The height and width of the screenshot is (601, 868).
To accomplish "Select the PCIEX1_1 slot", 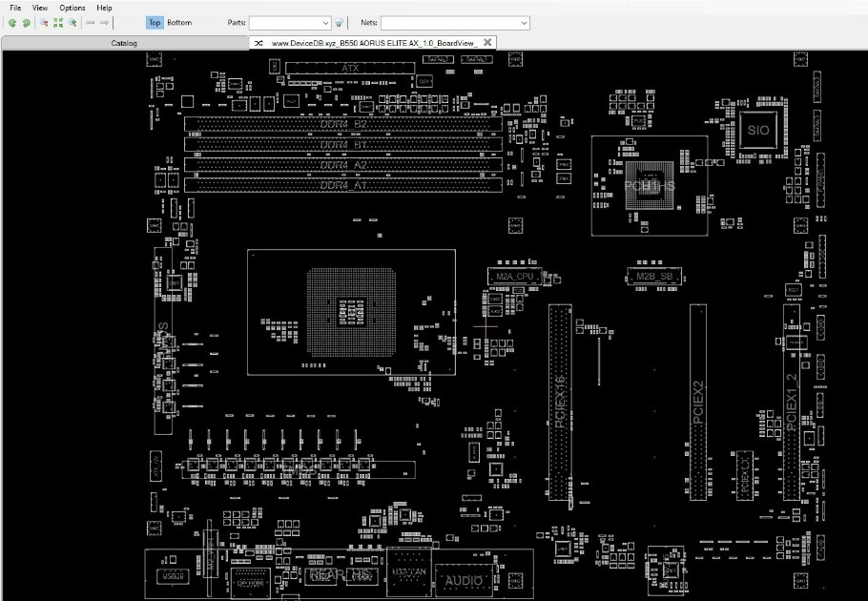I will [x=745, y=475].
